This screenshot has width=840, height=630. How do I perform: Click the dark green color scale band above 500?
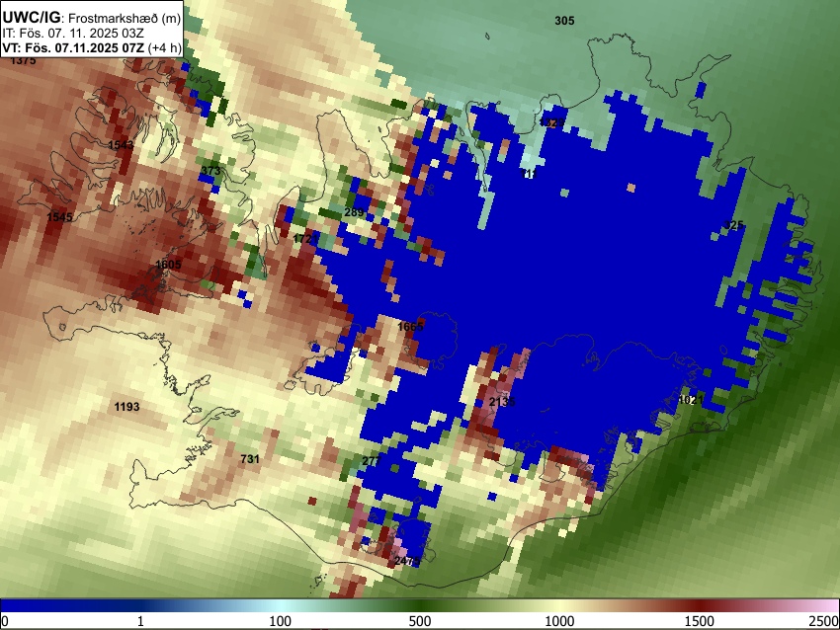420,606
